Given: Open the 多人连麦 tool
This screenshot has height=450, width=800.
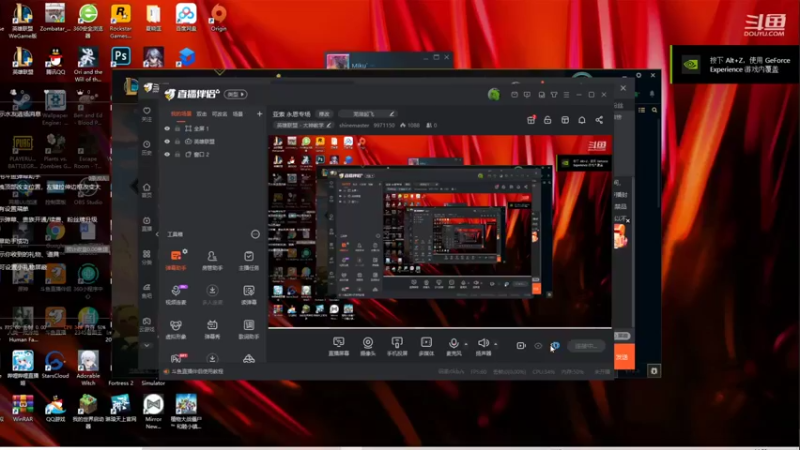Looking at the screenshot, I should (212, 294).
